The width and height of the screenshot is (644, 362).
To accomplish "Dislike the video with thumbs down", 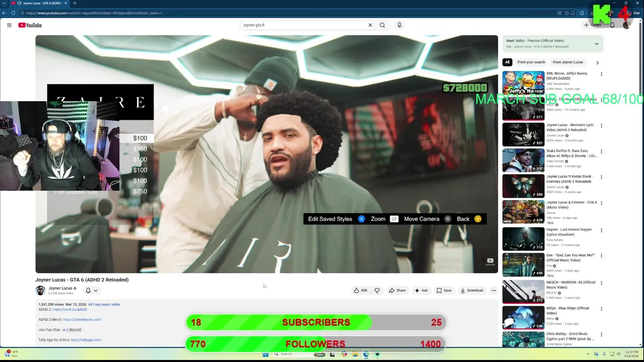I will click(377, 290).
